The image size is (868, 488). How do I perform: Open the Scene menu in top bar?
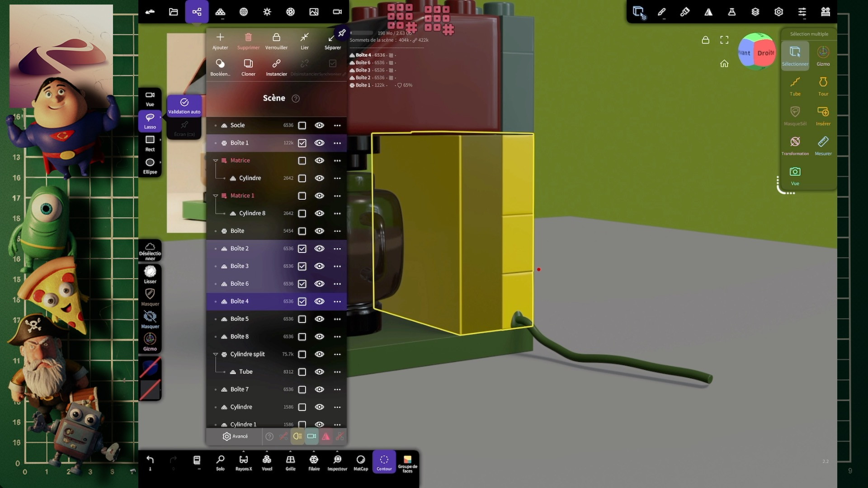tap(197, 12)
